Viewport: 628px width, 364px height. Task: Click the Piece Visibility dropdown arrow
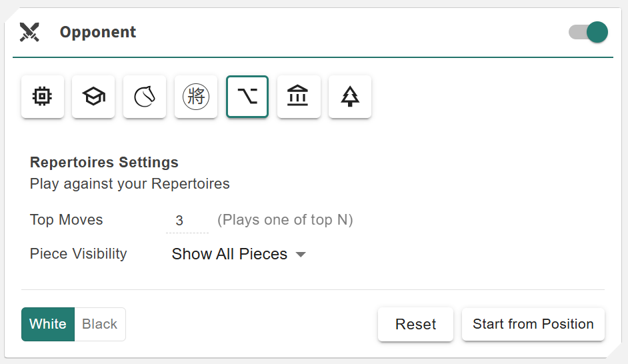[x=301, y=254]
